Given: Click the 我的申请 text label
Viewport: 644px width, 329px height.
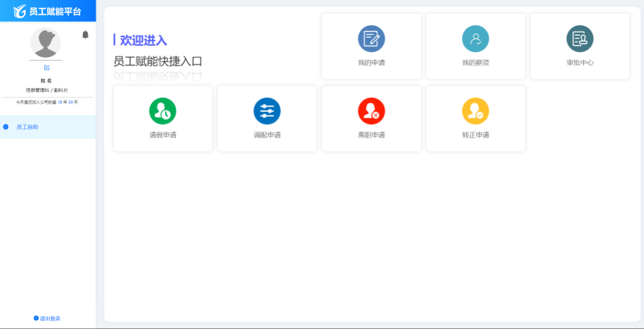Looking at the screenshot, I should point(371,63).
